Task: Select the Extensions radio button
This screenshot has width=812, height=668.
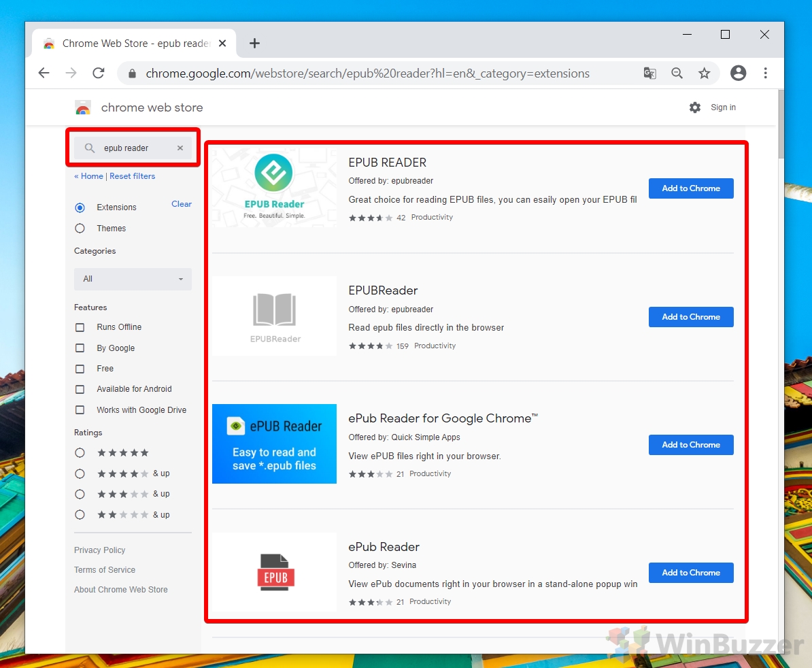Action: pos(80,207)
